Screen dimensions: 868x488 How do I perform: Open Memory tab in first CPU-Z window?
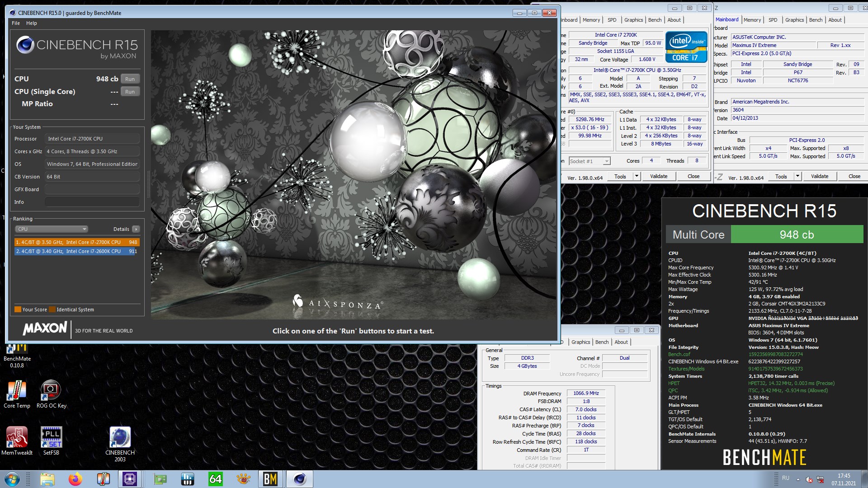[x=591, y=20]
